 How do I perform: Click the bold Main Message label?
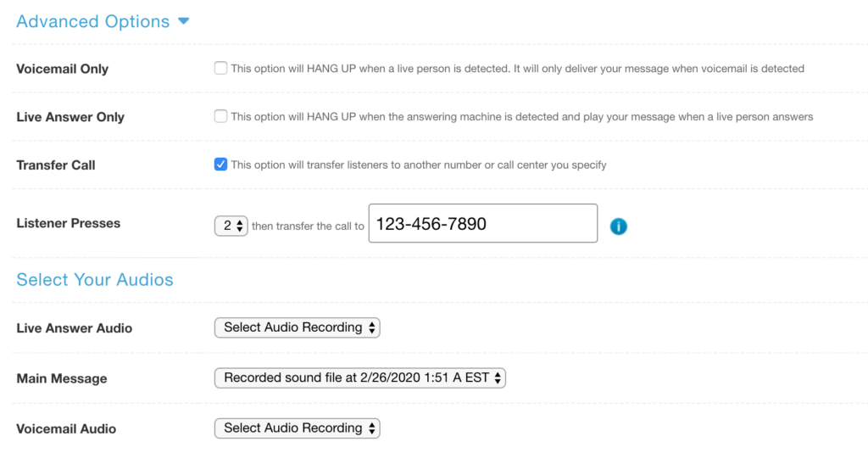coord(62,378)
